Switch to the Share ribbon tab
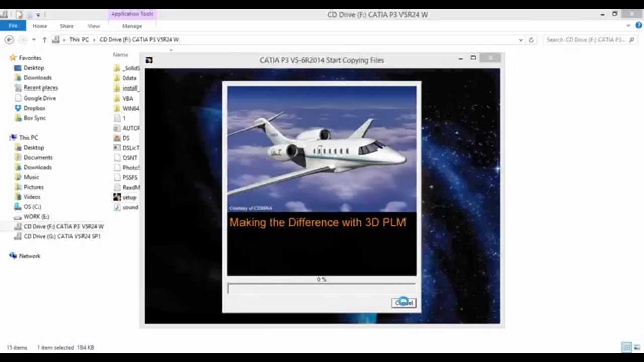Viewport: 644px width, 362px height. (67, 26)
